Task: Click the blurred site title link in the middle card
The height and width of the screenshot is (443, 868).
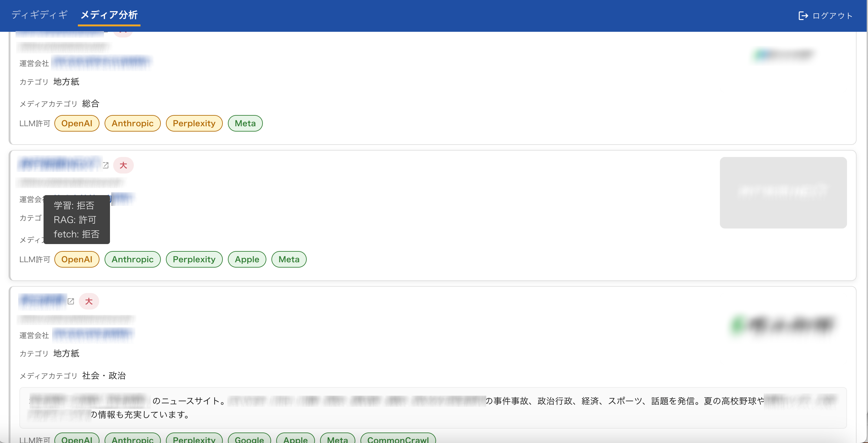Action: point(60,164)
